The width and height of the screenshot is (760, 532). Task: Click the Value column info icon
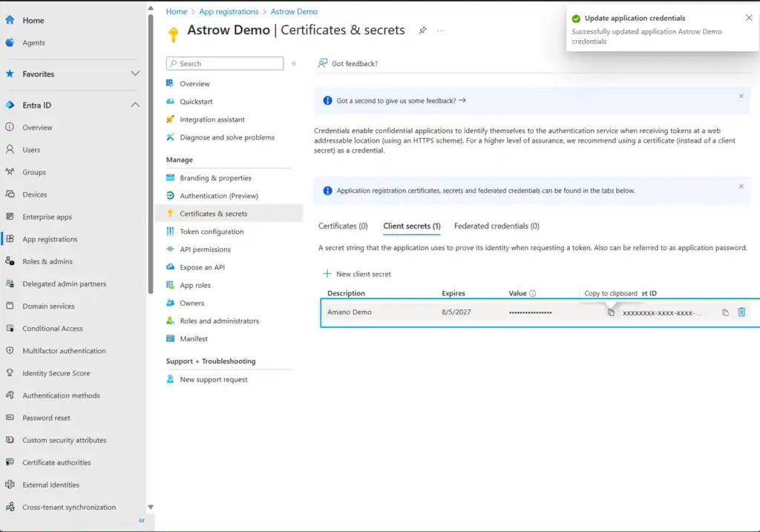[x=532, y=293]
